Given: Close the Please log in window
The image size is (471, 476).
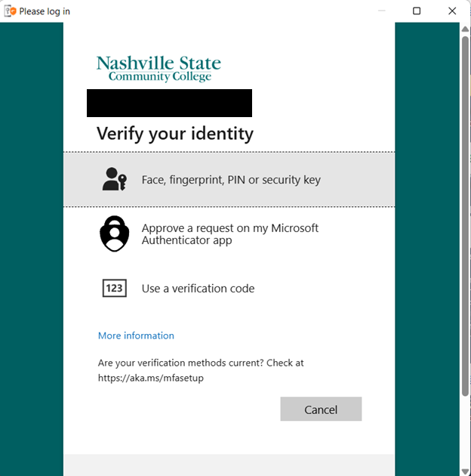Looking at the screenshot, I should (x=451, y=11).
